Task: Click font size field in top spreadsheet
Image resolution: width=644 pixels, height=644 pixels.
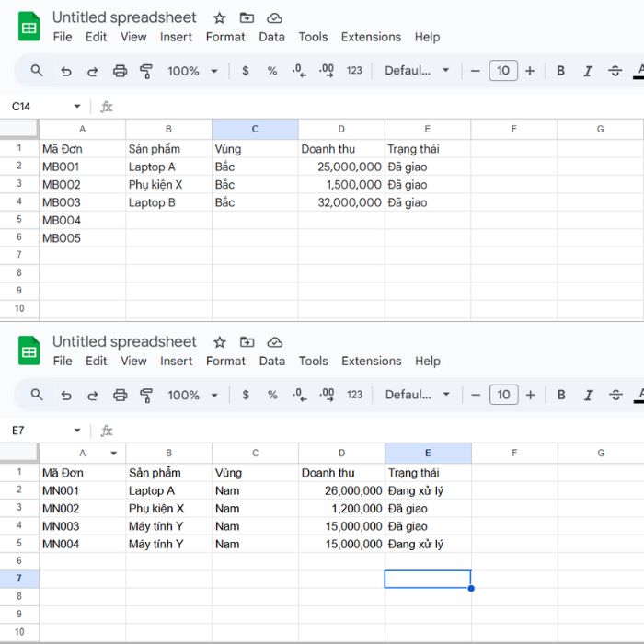Action: pos(503,71)
